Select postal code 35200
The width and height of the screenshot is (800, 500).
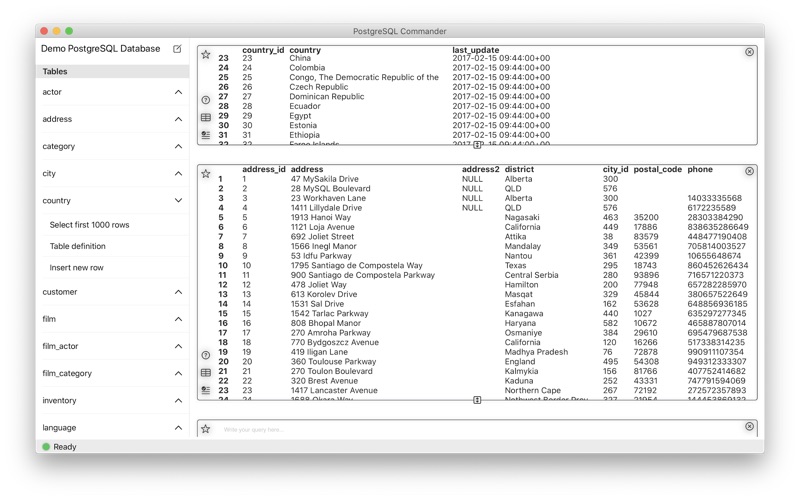pyautogui.click(x=646, y=217)
